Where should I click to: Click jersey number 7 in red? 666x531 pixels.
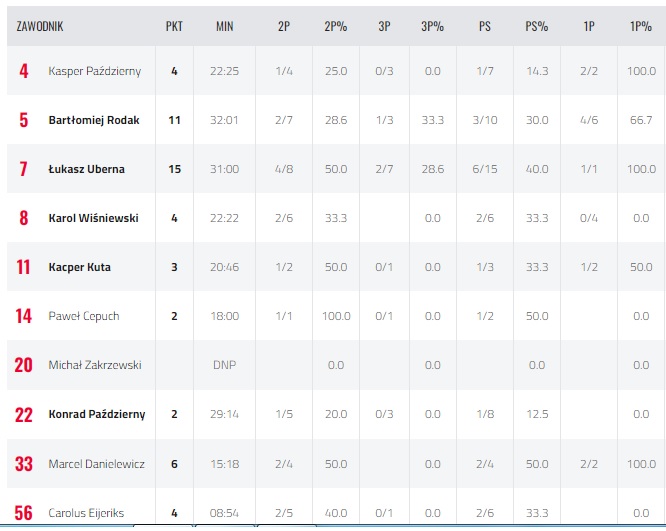point(24,169)
